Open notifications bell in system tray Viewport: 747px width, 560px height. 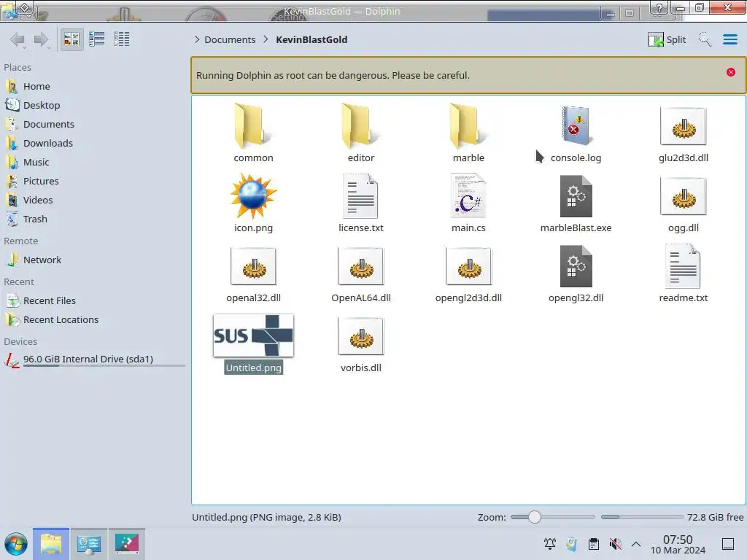(x=550, y=544)
